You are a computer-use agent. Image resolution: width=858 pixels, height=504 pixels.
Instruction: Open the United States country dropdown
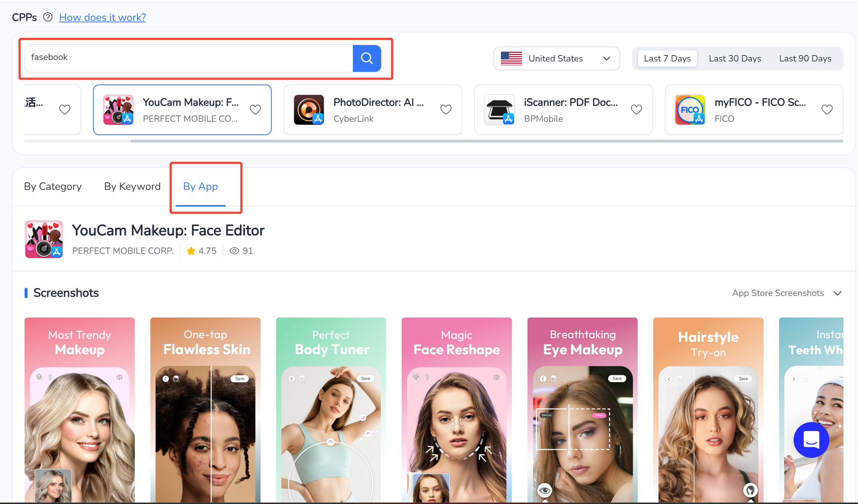coord(556,58)
